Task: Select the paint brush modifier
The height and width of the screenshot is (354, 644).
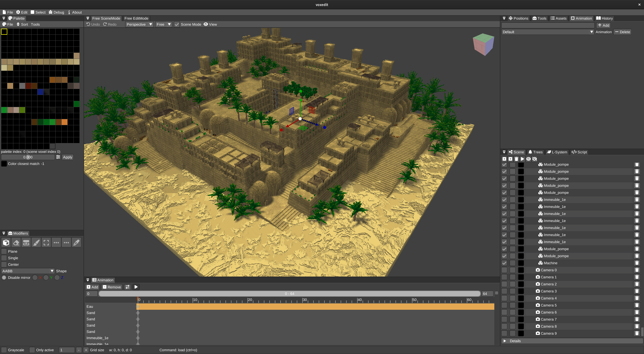Action: coord(36,243)
